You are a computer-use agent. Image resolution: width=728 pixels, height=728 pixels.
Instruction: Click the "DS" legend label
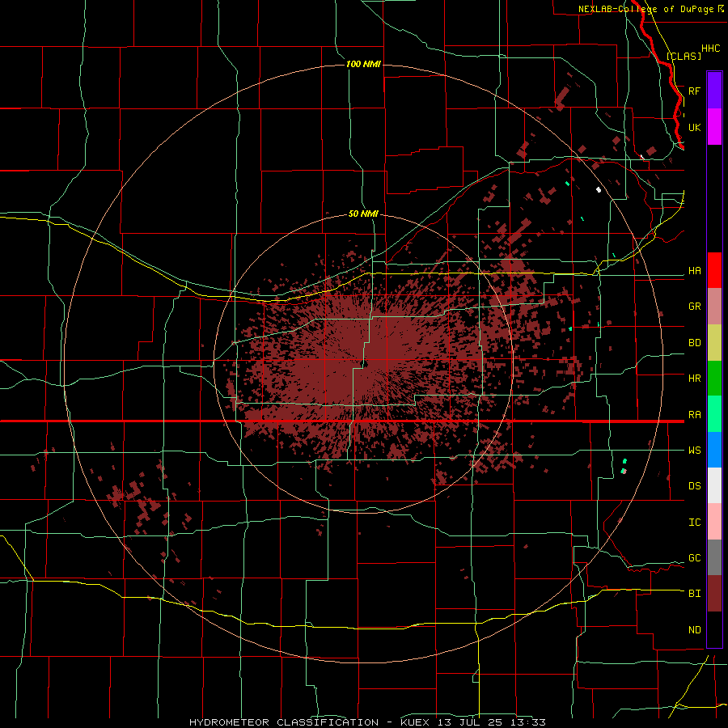click(x=694, y=486)
